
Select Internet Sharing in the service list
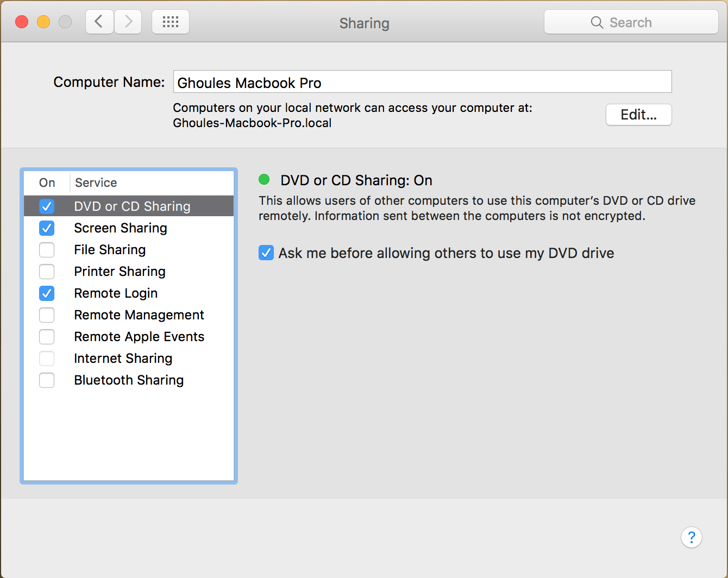pos(123,359)
